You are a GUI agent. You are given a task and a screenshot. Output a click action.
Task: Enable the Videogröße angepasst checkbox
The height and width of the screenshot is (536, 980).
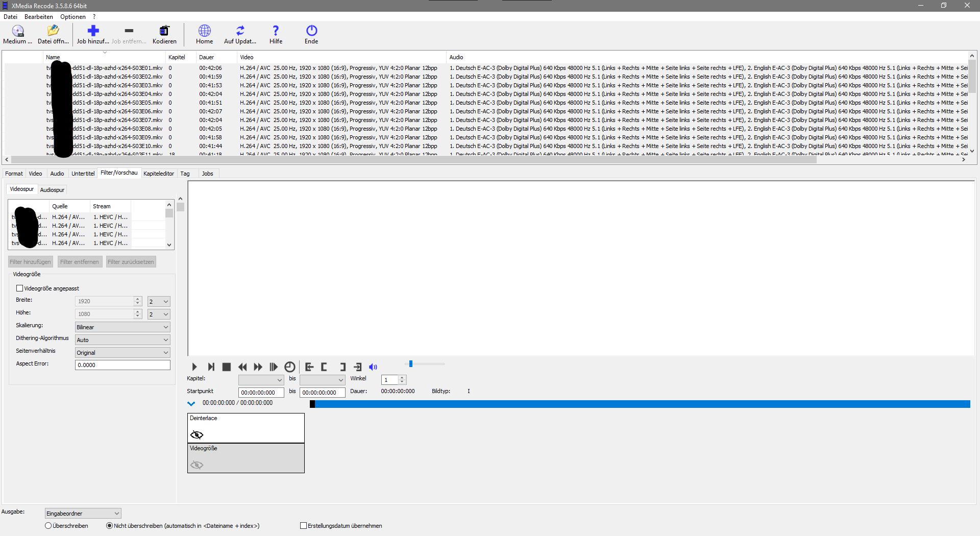(x=19, y=288)
